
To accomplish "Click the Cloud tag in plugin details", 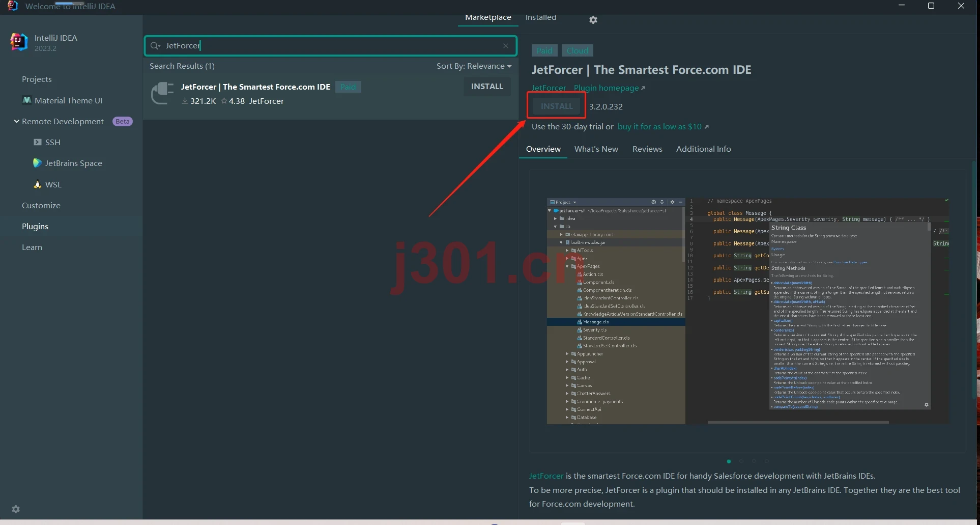I will click(x=577, y=51).
